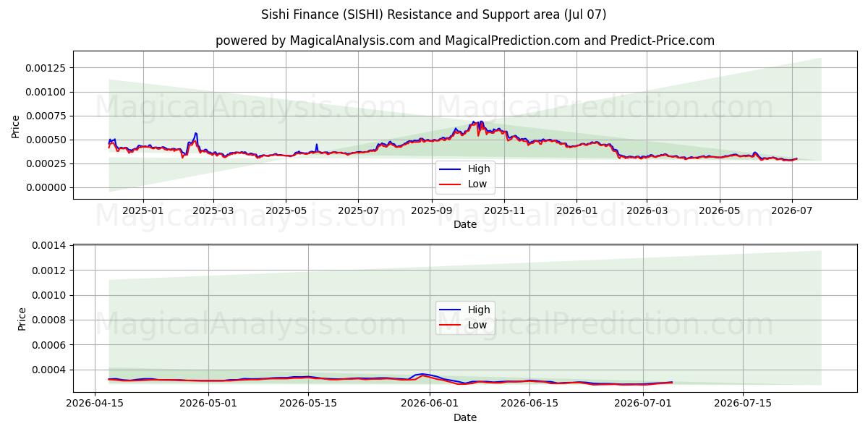Click the '2026-05-01' date tick label
Screen dimensions: 868x434
[209, 404]
